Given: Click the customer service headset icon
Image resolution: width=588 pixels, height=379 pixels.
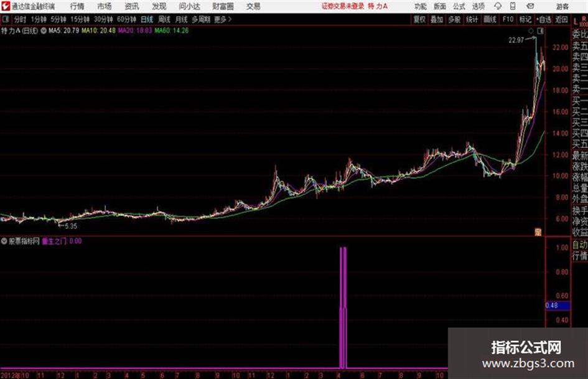Looking at the screenshot, I should coord(498,6).
